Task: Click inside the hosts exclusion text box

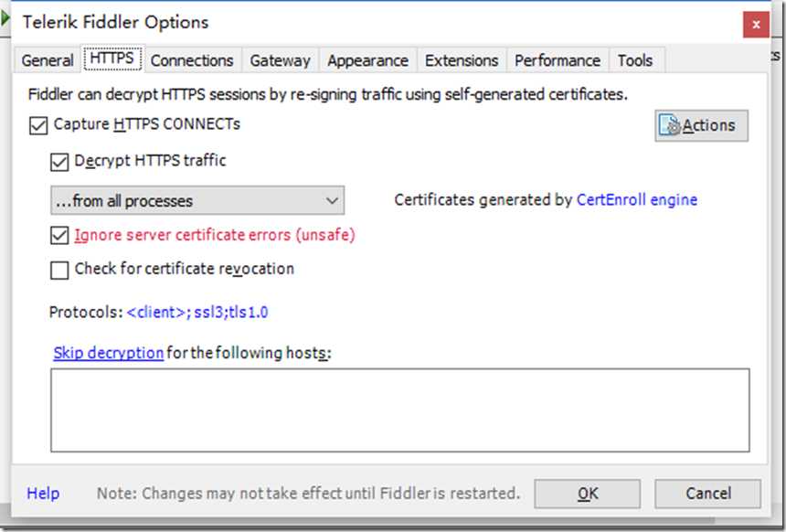Action: (400, 410)
